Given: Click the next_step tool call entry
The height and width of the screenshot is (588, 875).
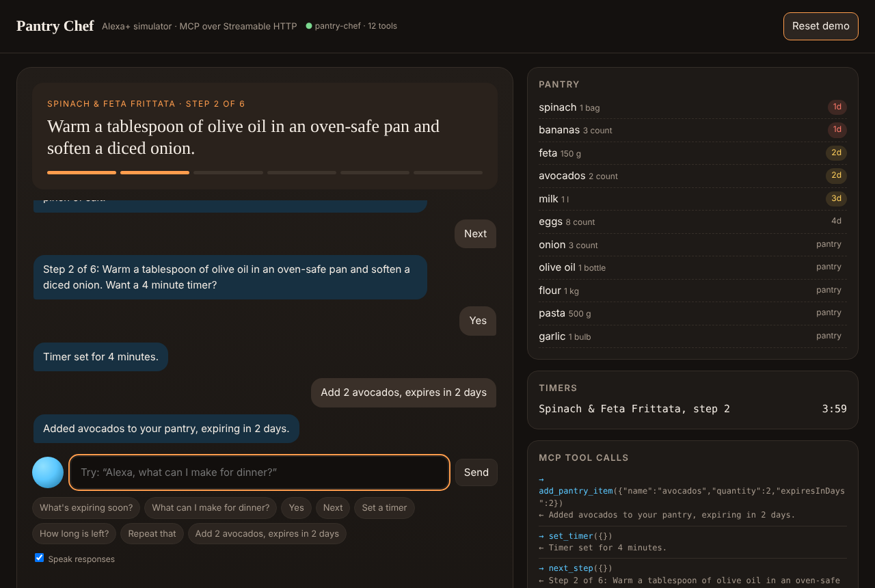Looking at the screenshot, I should tap(692, 574).
